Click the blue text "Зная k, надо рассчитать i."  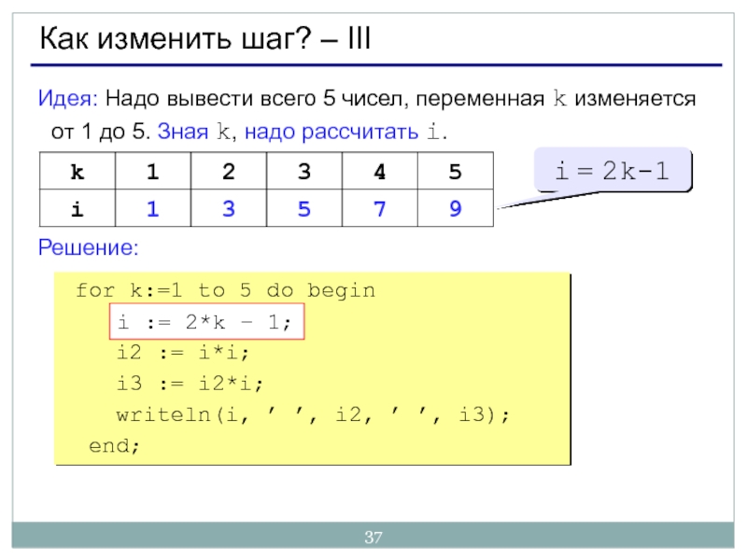pos(301,131)
